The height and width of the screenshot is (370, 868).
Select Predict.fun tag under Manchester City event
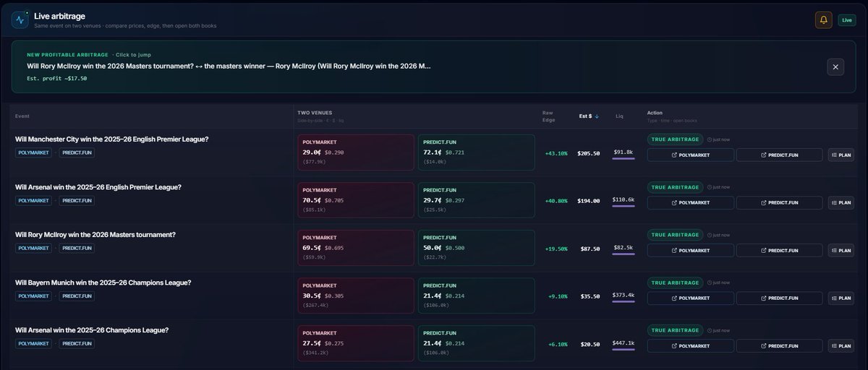pyautogui.click(x=77, y=153)
